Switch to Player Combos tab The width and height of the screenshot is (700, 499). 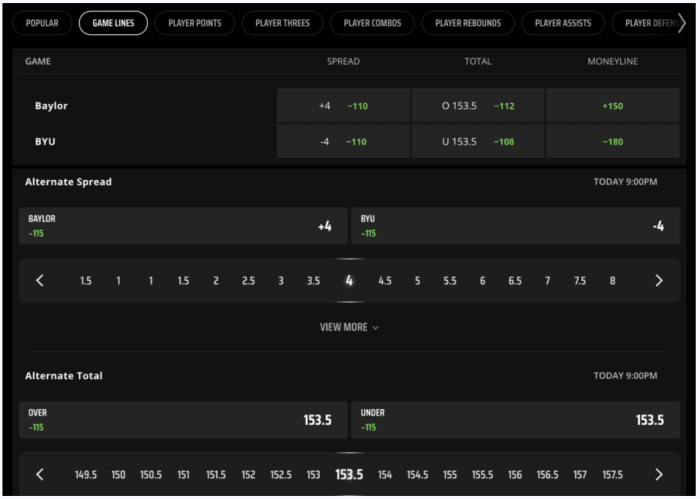click(372, 23)
